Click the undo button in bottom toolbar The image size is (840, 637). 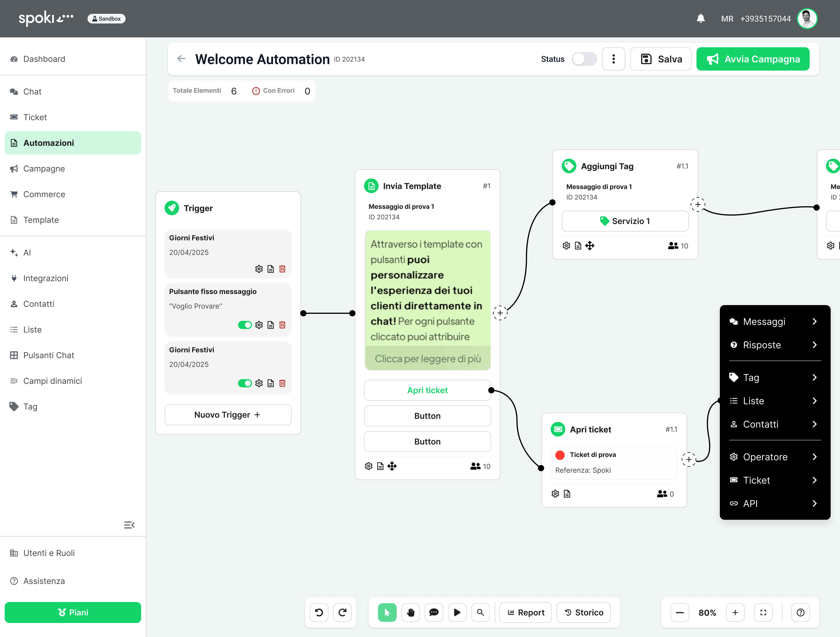[319, 612]
